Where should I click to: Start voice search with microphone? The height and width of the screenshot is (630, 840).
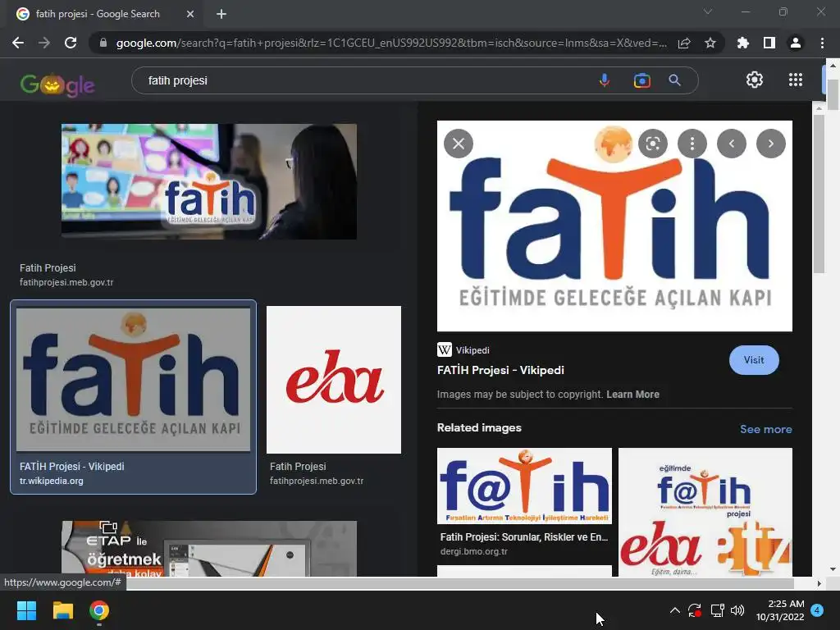tap(605, 80)
